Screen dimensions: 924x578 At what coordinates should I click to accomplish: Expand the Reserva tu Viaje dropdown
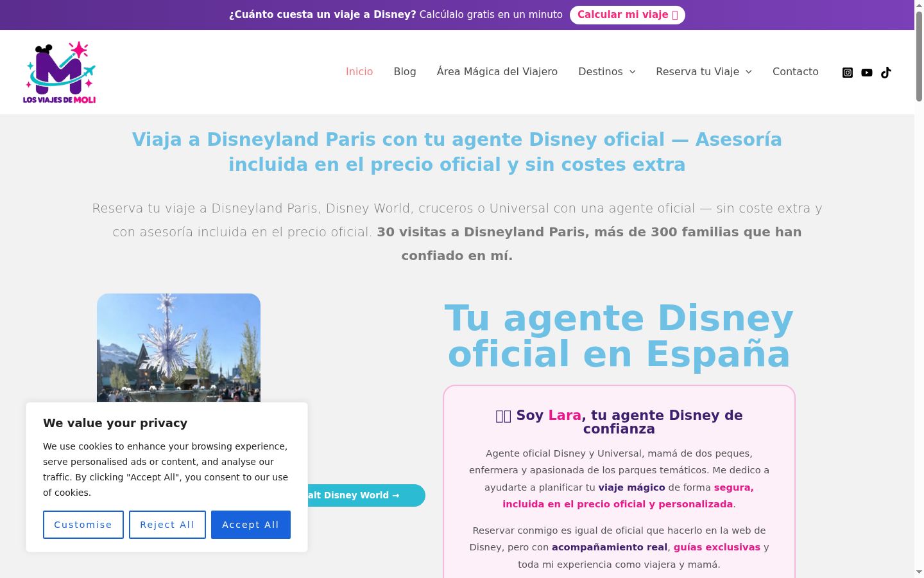[x=704, y=72]
